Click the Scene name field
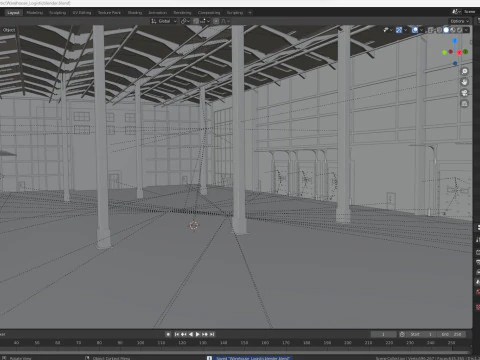The width and height of the screenshot is (480, 360). [470, 12]
